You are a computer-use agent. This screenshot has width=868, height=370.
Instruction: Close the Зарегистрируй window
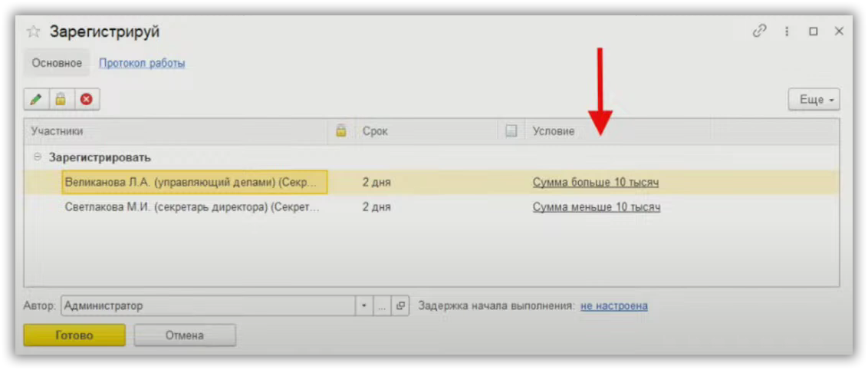pos(839,31)
